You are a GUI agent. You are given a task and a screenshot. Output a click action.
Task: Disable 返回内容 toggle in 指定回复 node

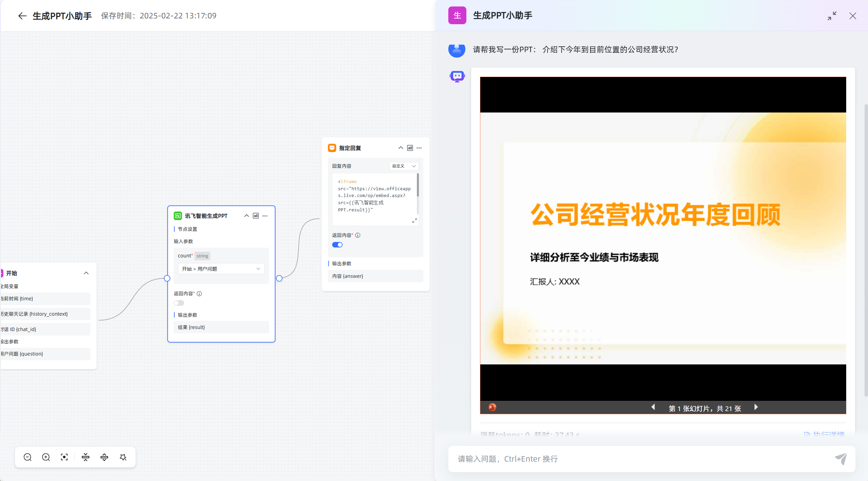(x=337, y=245)
